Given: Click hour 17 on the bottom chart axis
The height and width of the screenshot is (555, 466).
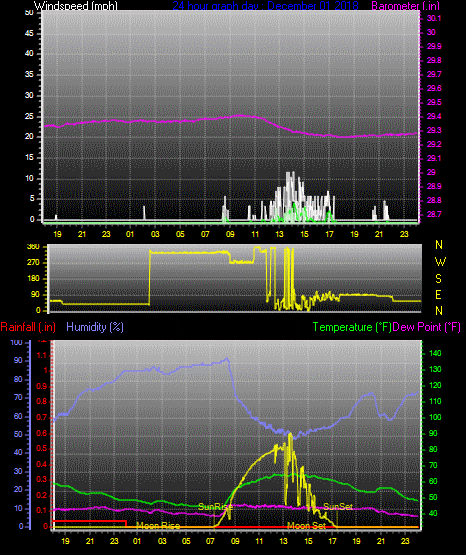Looking at the screenshot, I should pos(332,541).
